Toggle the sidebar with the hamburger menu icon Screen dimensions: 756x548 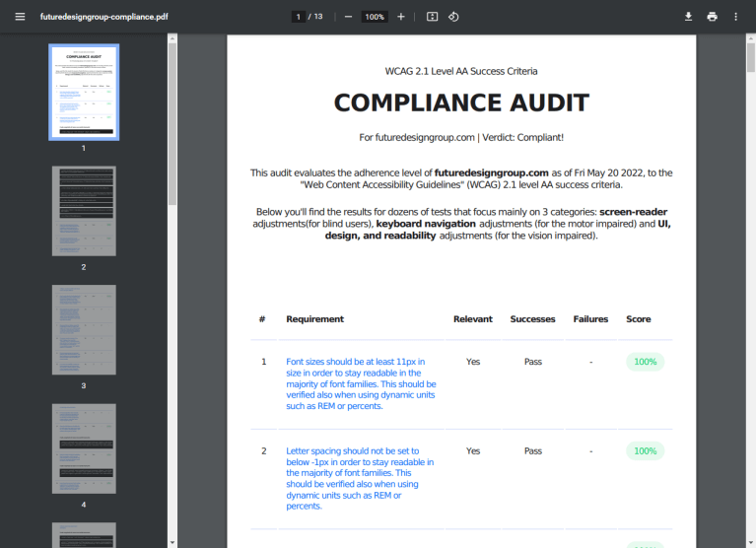coord(20,17)
